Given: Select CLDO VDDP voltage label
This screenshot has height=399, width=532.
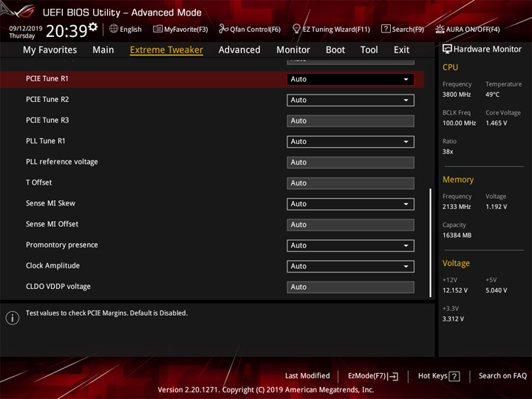Looking at the screenshot, I should tap(58, 287).
